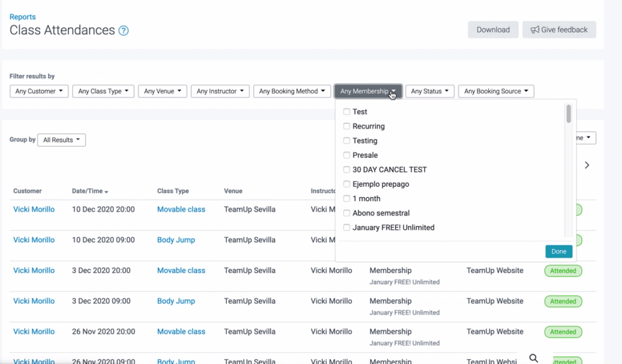Click the membership list scrollbar
The height and width of the screenshot is (364, 622).
pyautogui.click(x=569, y=114)
